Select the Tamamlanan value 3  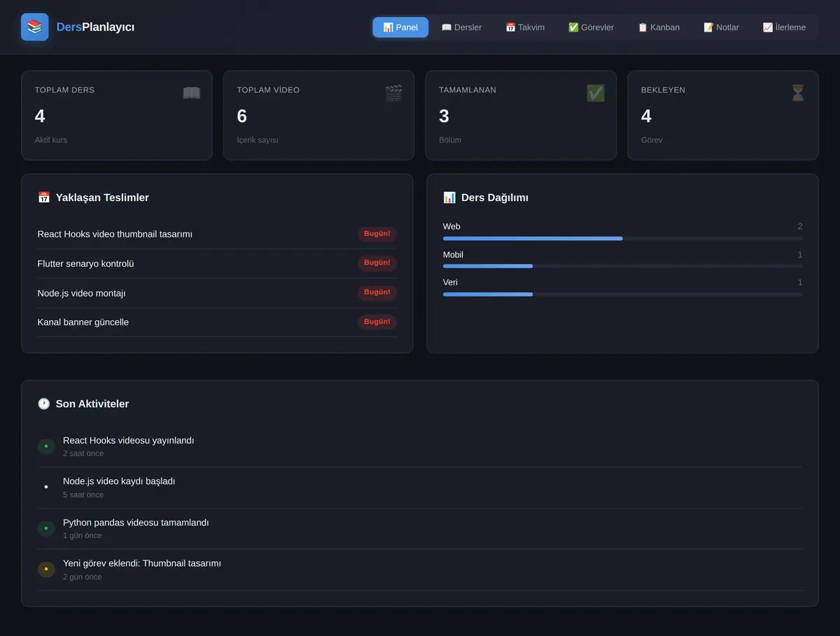coord(444,116)
